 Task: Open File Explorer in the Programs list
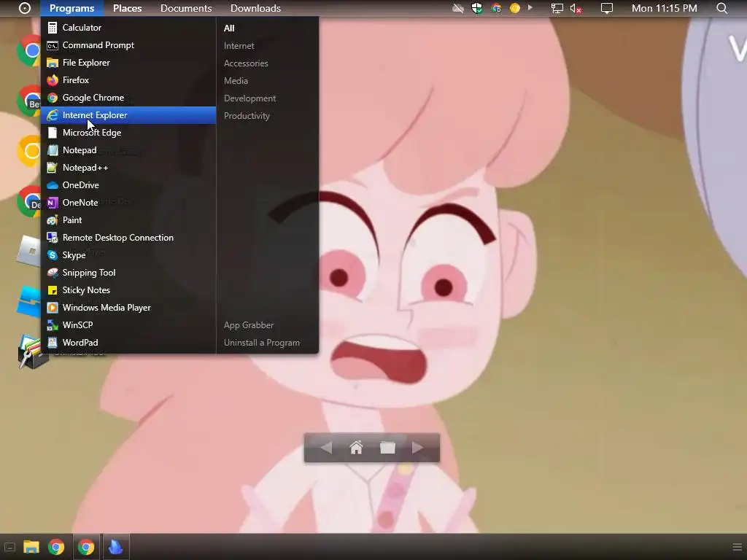tap(128, 63)
